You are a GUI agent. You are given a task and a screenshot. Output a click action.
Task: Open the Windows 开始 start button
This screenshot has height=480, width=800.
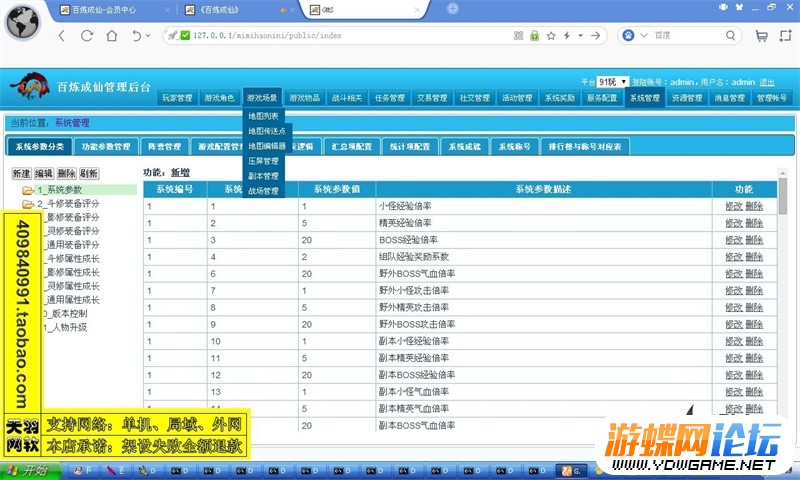29,470
